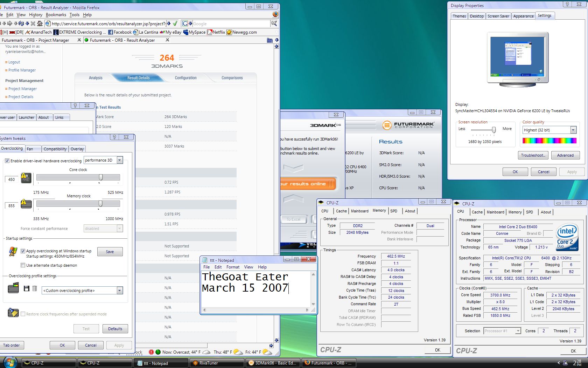Click the Logout link on Futuremark page
This screenshot has width=588, height=368.
pyautogui.click(x=14, y=62)
